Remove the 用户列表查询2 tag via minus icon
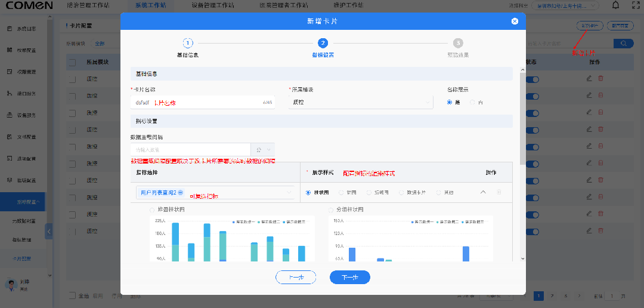This screenshot has height=308, width=644. click(181, 192)
